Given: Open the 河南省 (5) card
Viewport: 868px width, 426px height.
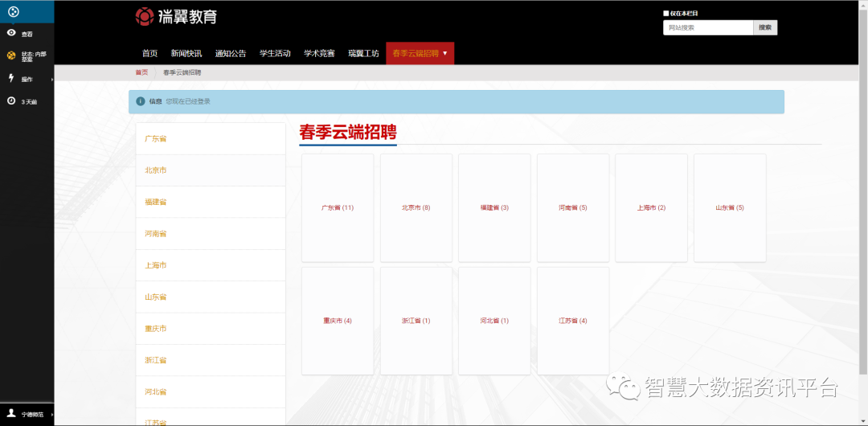Looking at the screenshot, I should (573, 207).
